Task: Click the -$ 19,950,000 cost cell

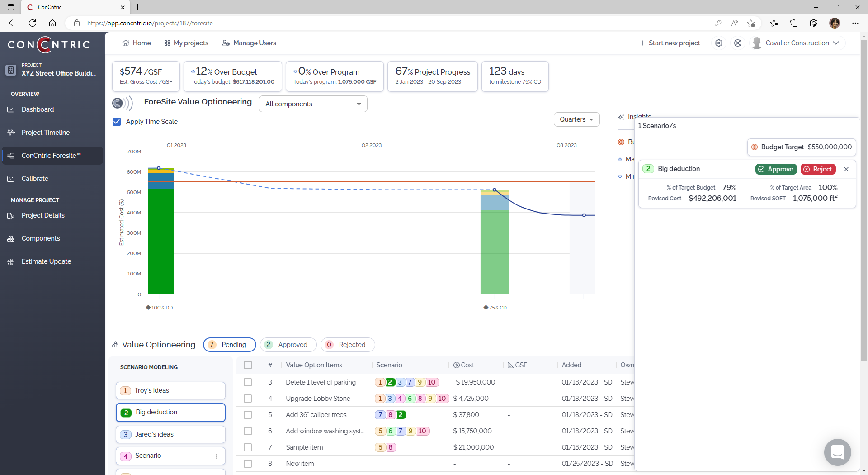Action: [474, 382]
